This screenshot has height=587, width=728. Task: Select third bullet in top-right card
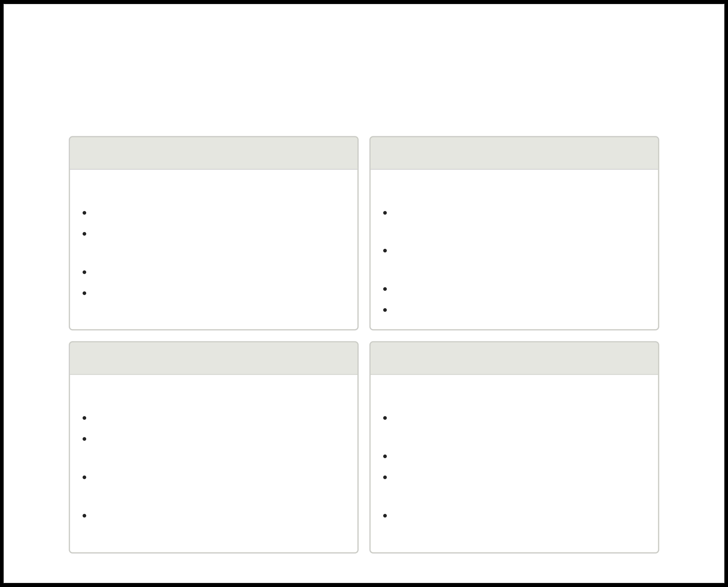click(385, 289)
